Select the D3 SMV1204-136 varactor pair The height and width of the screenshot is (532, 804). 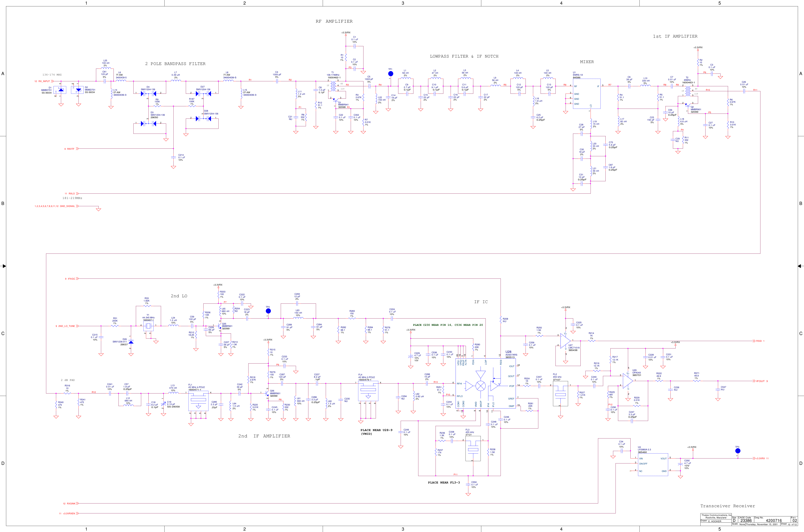coord(148,123)
